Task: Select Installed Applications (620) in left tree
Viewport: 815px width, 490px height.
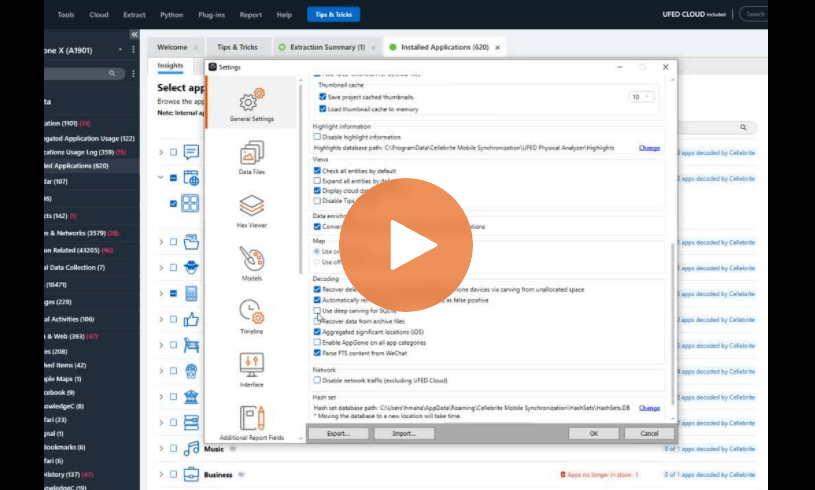Action: pyautogui.click(x=76, y=166)
